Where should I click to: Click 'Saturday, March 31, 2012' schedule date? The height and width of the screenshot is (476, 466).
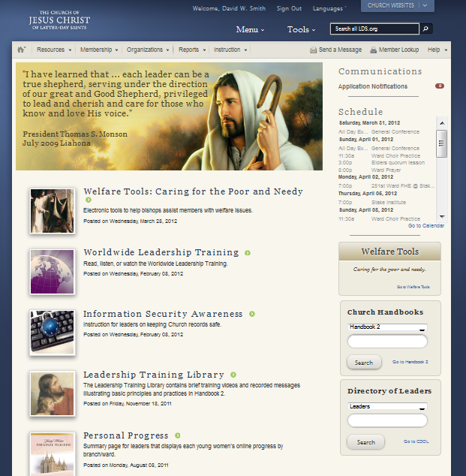[x=369, y=123]
